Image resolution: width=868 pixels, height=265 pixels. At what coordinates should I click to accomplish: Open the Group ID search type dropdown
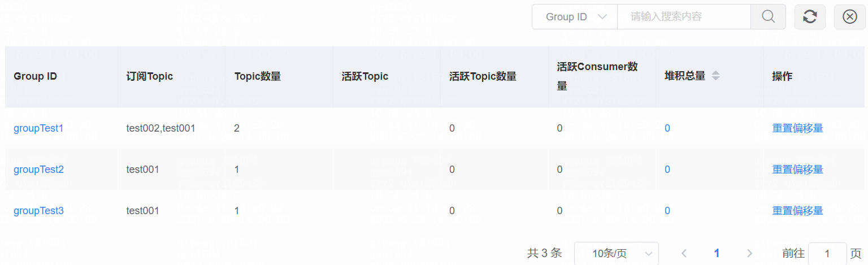[575, 17]
